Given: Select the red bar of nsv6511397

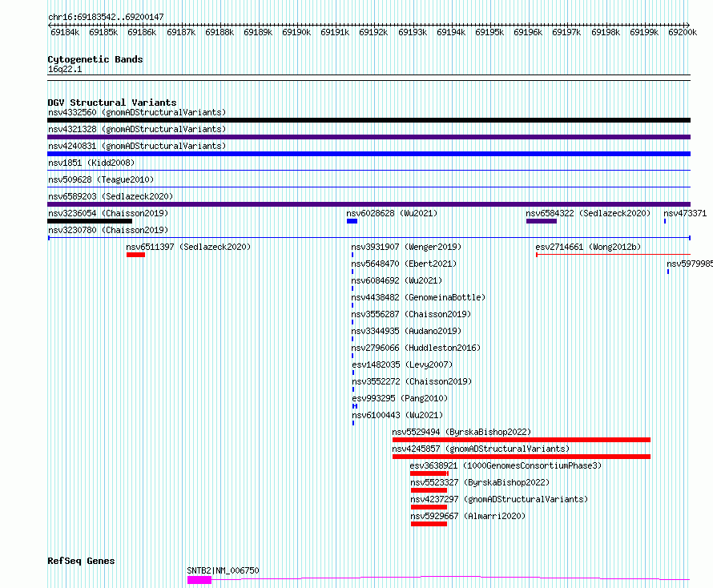Looking at the screenshot, I should (x=135, y=255).
